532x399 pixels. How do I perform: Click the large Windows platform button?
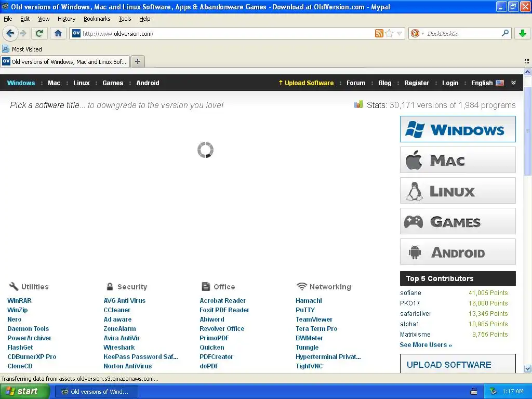click(x=458, y=129)
